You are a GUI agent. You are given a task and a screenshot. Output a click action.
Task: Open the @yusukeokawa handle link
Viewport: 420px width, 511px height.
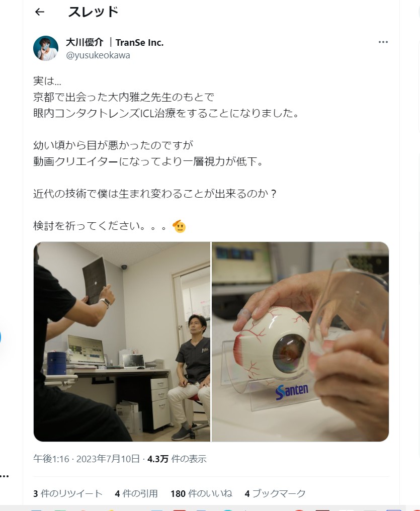click(x=98, y=55)
